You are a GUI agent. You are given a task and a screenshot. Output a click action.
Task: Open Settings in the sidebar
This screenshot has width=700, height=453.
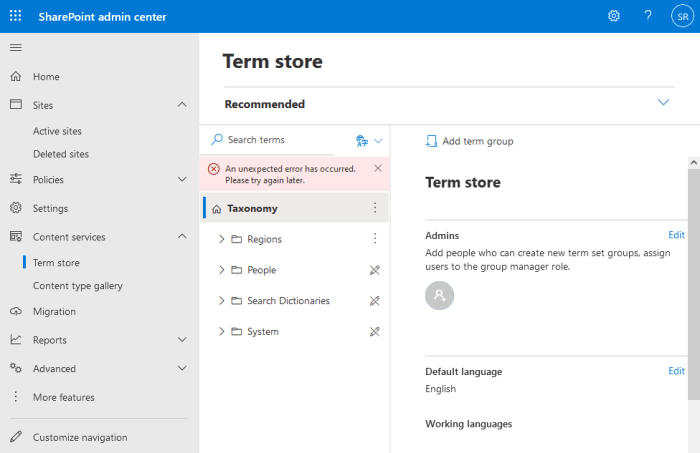point(50,208)
